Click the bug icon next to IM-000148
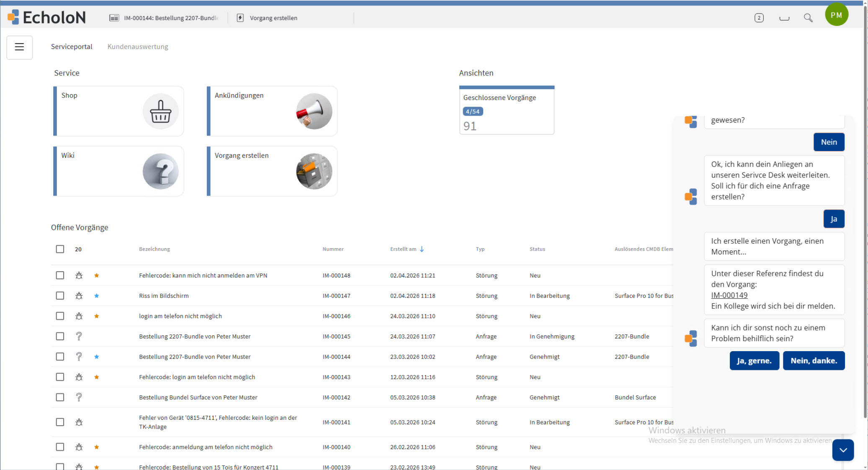 point(79,275)
